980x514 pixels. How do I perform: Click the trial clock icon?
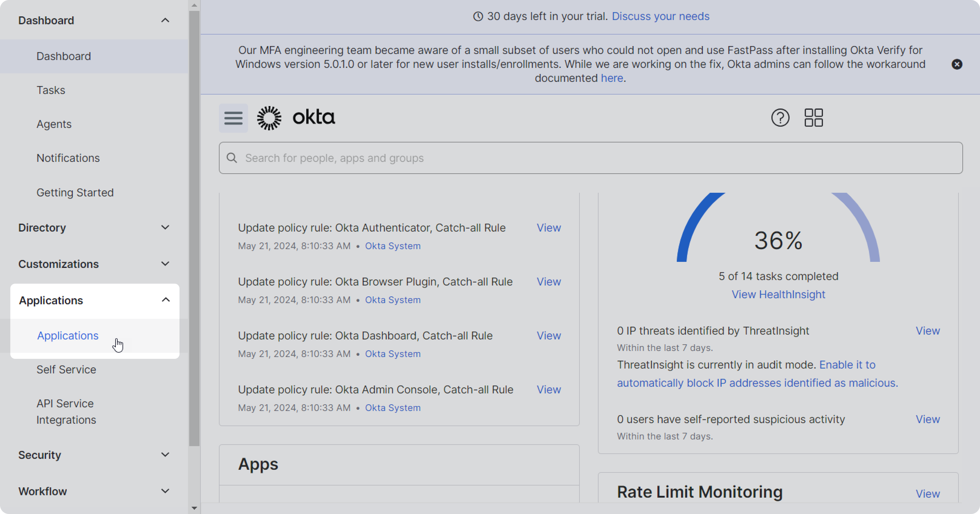click(478, 16)
